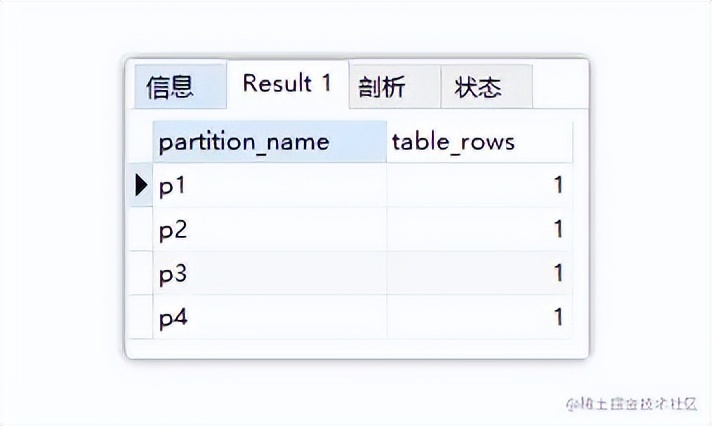
Task: Click the table_rows column header
Action: coord(480,142)
